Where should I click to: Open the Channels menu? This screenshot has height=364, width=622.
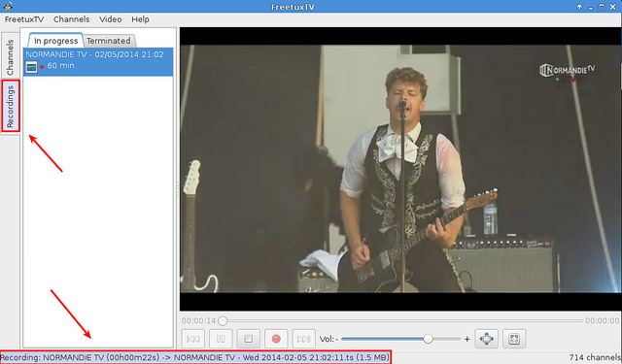coord(71,19)
